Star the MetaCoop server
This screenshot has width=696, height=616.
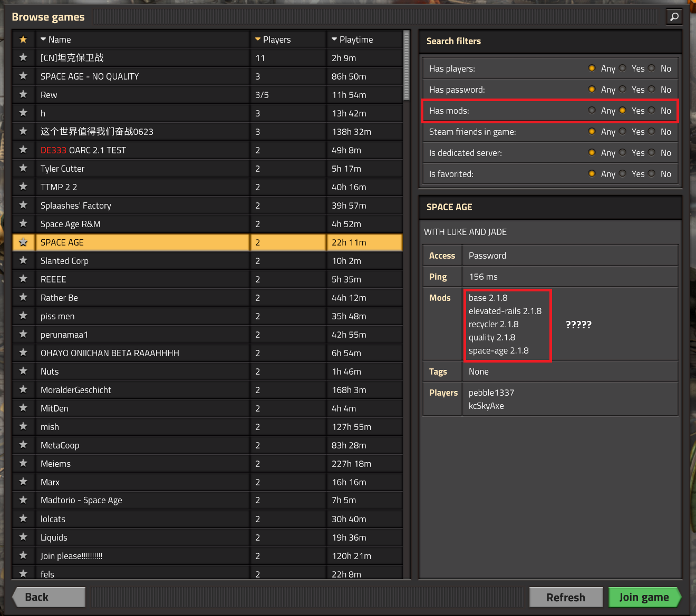pos(23,445)
